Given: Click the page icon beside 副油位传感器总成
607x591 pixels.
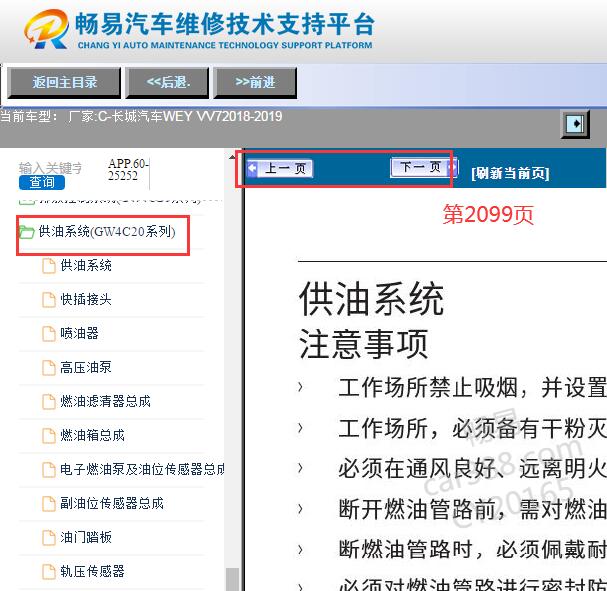Looking at the screenshot, I should pos(49,504).
